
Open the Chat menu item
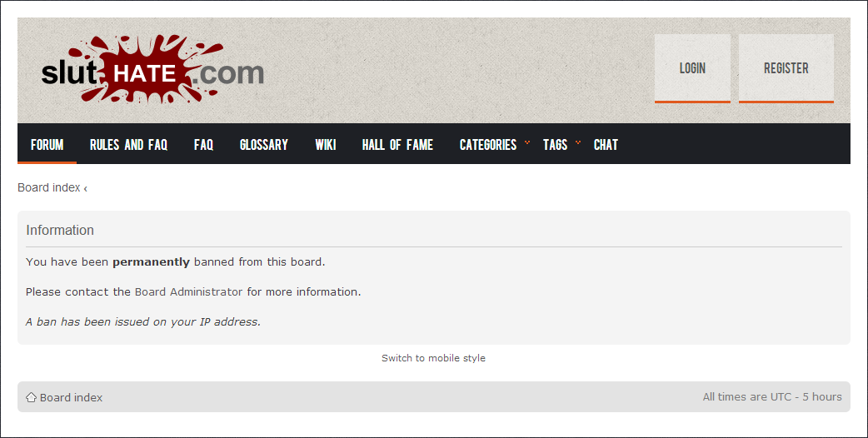click(x=606, y=144)
